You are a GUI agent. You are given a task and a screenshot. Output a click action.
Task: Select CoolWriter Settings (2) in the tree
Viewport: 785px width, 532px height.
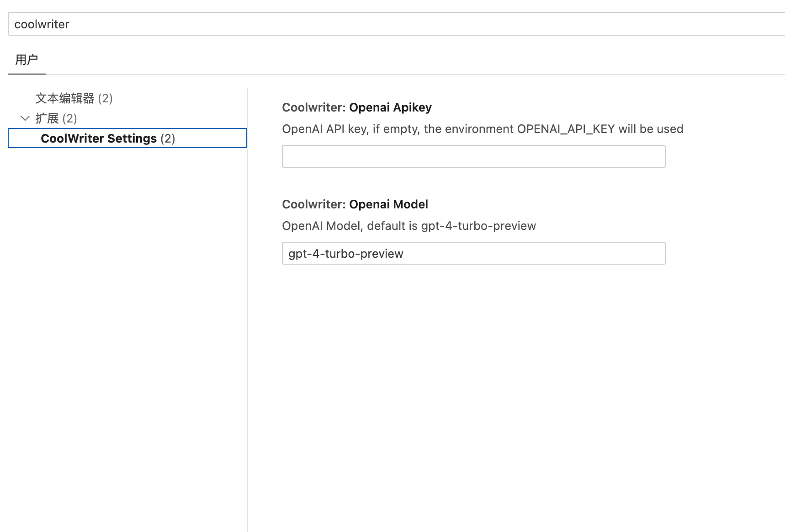[127, 138]
